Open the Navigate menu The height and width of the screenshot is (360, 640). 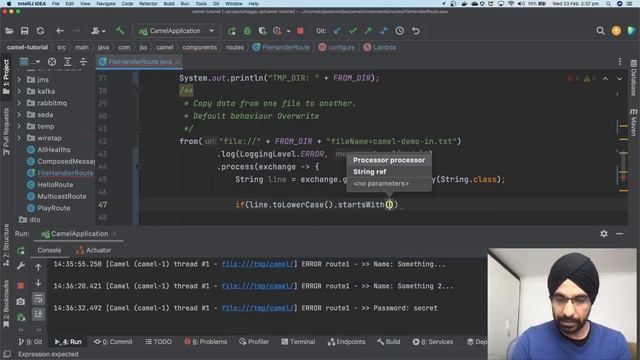click(106, 4)
